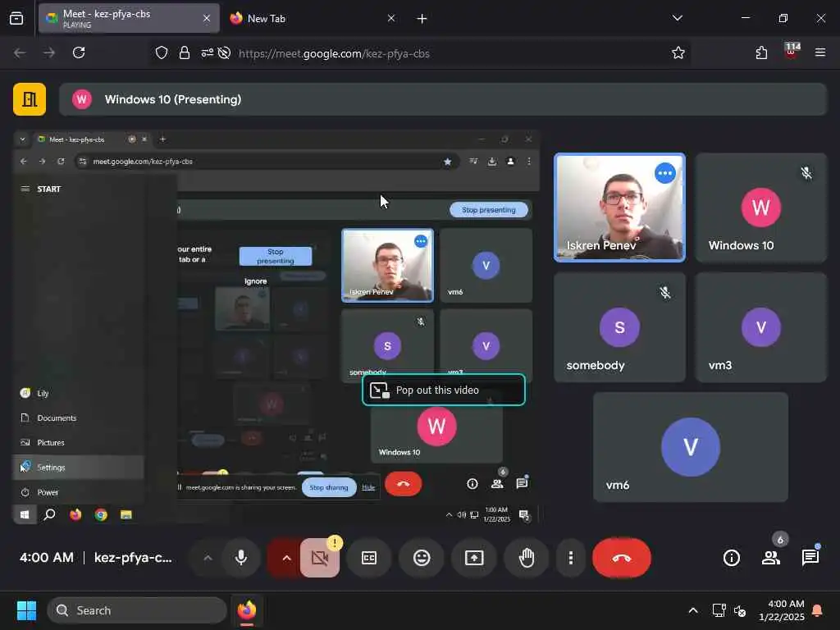Image resolution: width=840 pixels, height=630 pixels.
Task: Select the somebody participant tile
Action: (x=619, y=327)
